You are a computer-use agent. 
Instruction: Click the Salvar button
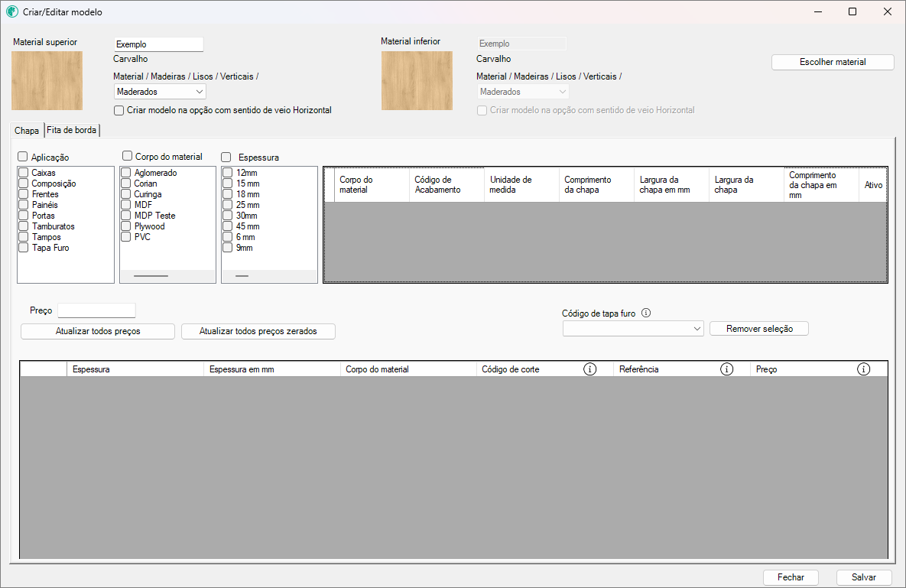pos(864,577)
